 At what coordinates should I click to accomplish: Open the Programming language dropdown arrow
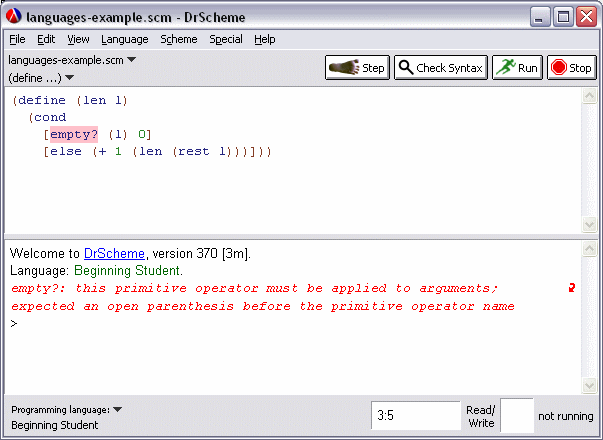(x=118, y=410)
